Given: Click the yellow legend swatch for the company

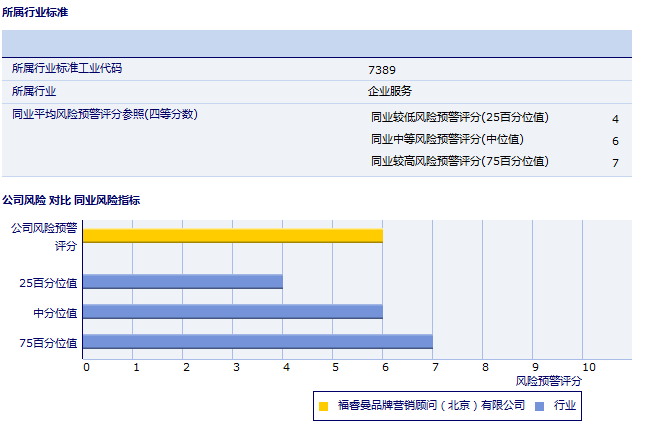Looking at the screenshot, I should (323, 406).
